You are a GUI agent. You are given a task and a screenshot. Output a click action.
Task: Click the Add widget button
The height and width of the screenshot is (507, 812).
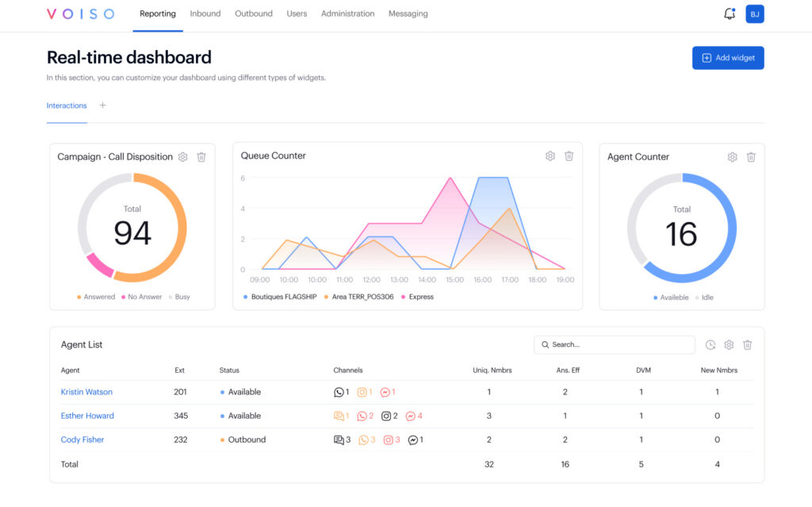pyautogui.click(x=728, y=58)
